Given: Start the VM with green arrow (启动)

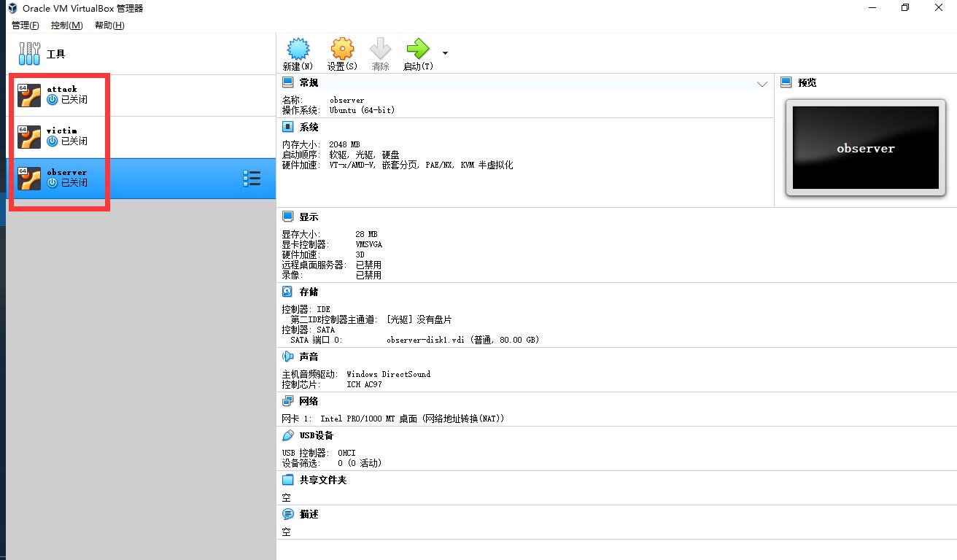Looking at the screenshot, I should [418, 49].
